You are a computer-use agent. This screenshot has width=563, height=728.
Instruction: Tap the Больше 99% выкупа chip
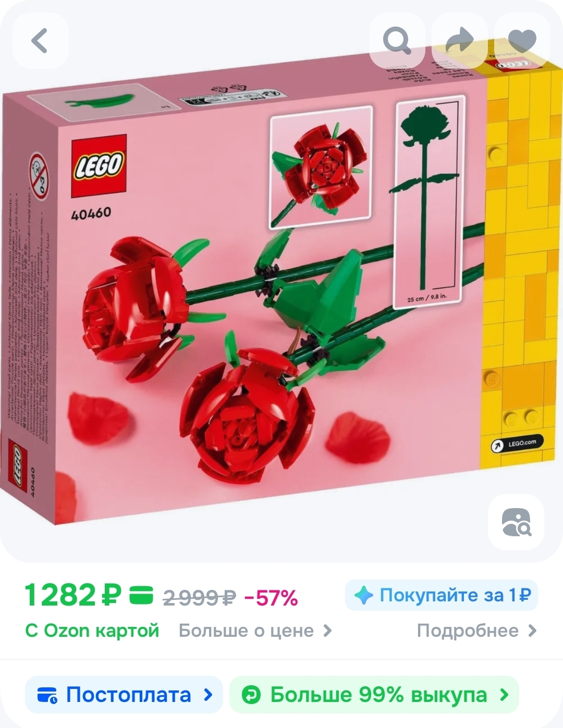coord(374,695)
